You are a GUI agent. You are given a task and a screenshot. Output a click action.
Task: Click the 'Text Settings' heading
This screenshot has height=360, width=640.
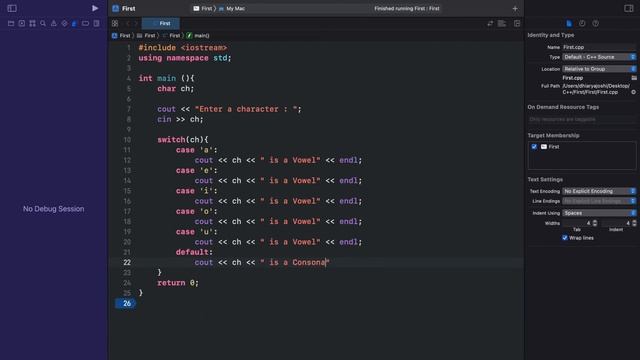point(545,180)
